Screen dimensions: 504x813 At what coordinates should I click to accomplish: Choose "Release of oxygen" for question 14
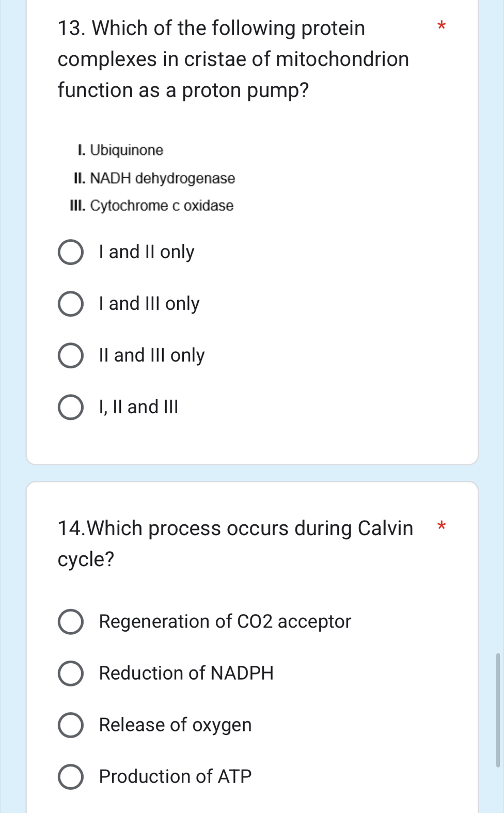click(70, 725)
